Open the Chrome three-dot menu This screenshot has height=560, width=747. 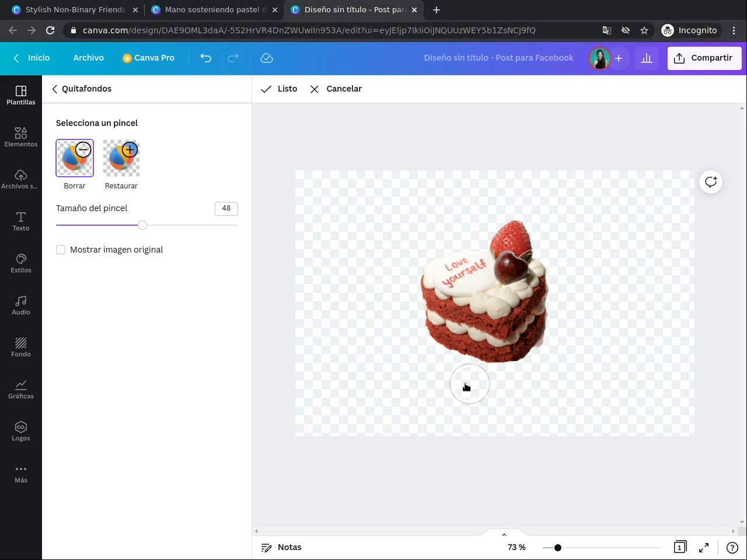tap(734, 30)
